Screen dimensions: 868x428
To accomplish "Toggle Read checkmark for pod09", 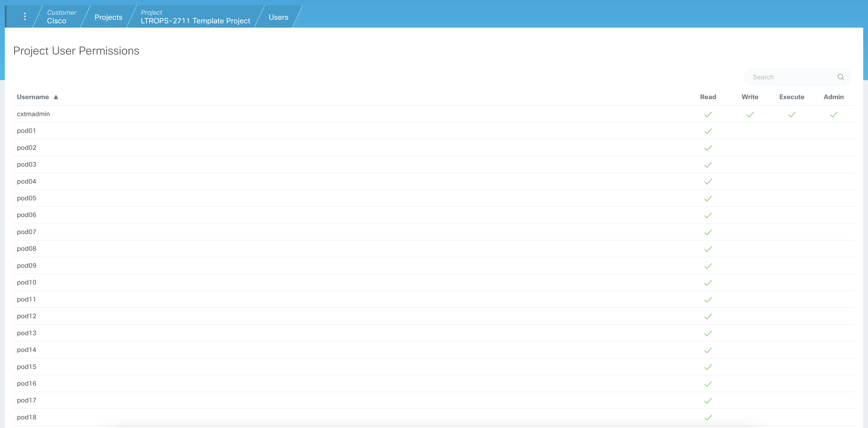I will pos(708,266).
